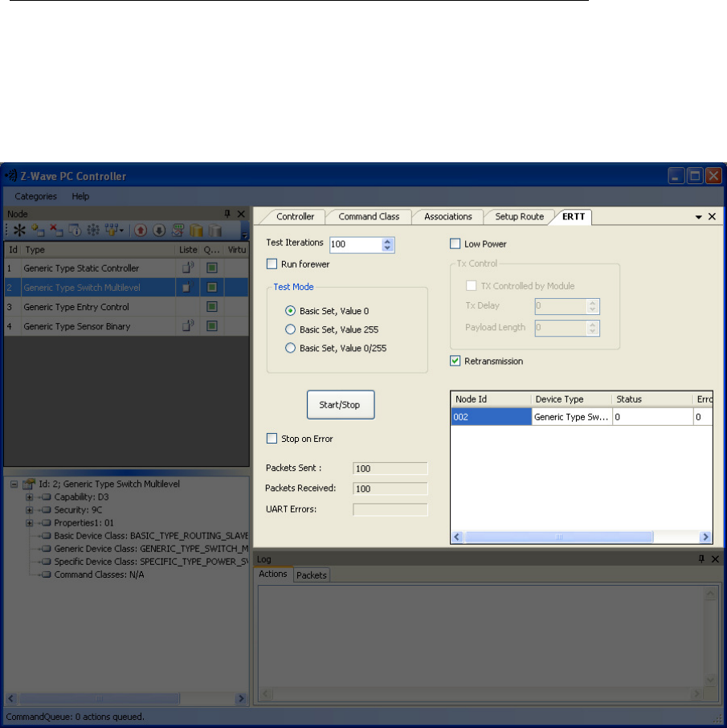Pin the Node panel

click(227, 214)
